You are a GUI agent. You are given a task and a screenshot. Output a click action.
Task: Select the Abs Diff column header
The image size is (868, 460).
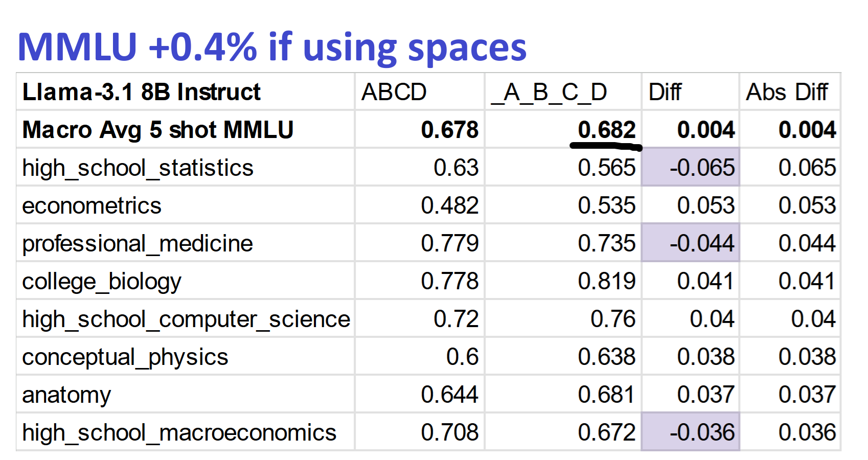click(787, 93)
